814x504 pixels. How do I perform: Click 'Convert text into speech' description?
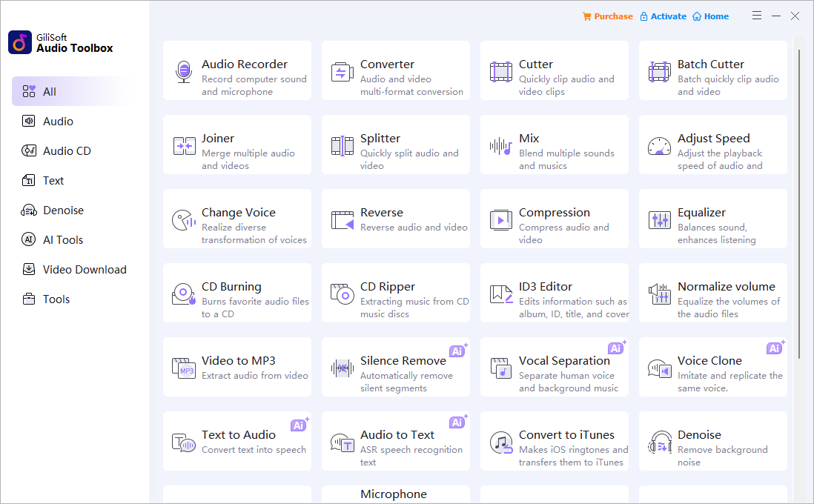point(254,449)
